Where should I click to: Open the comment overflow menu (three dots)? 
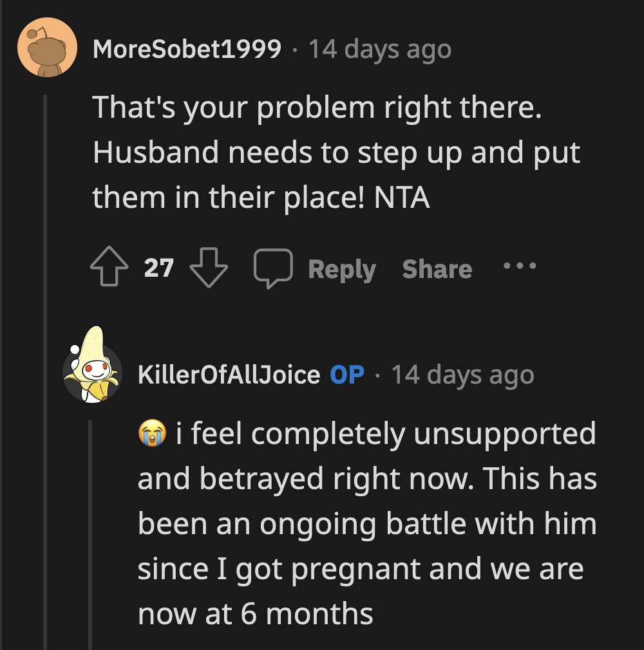pyautogui.click(x=520, y=266)
